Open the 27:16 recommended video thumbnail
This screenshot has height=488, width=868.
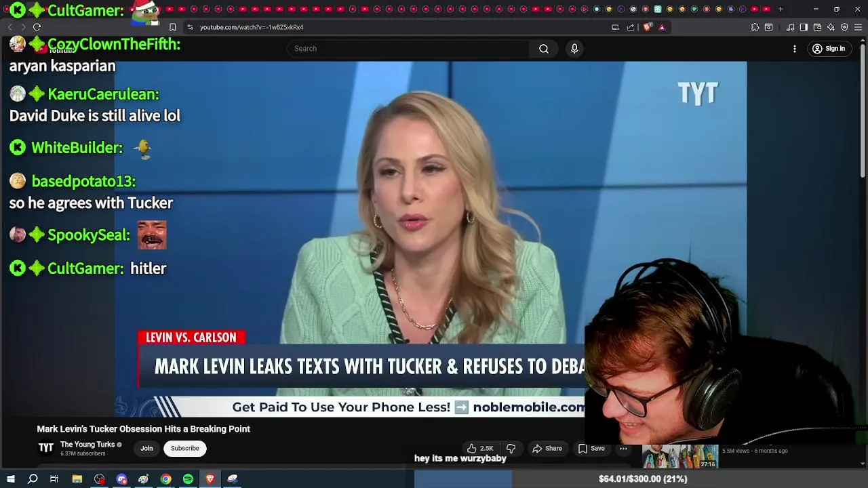(x=680, y=456)
